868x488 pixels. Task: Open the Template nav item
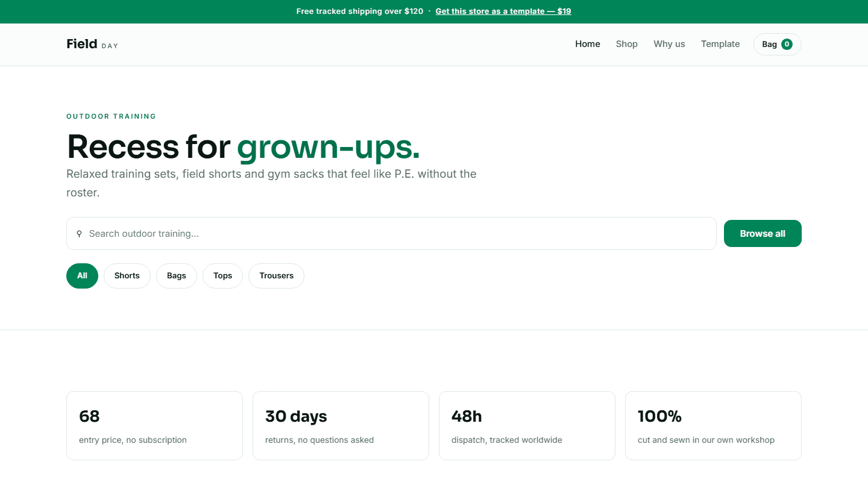click(720, 44)
